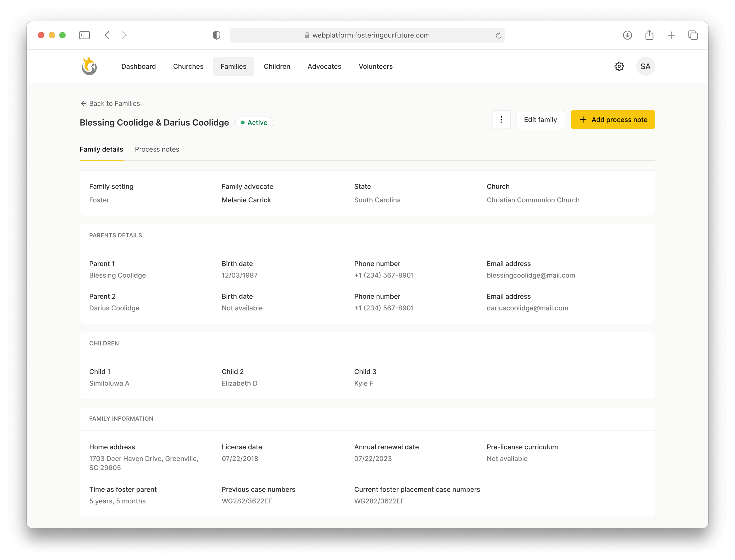Open the Children navigation item

(x=277, y=66)
